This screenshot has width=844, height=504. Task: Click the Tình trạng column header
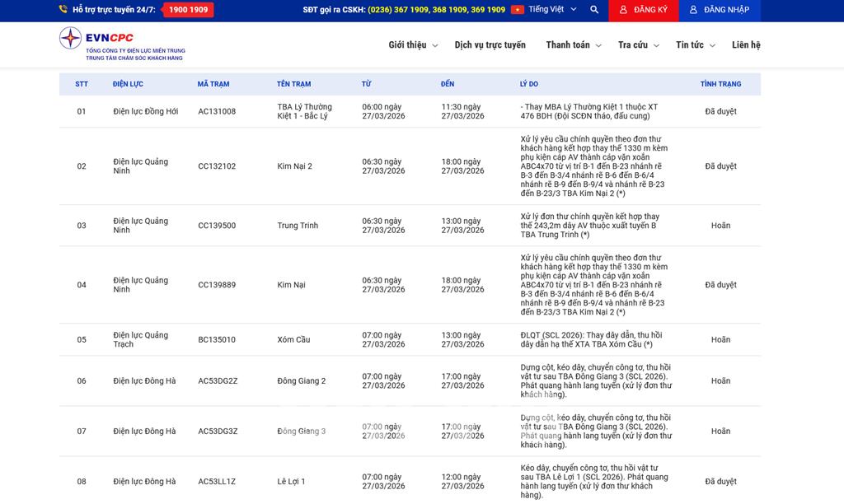coord(720,84)
